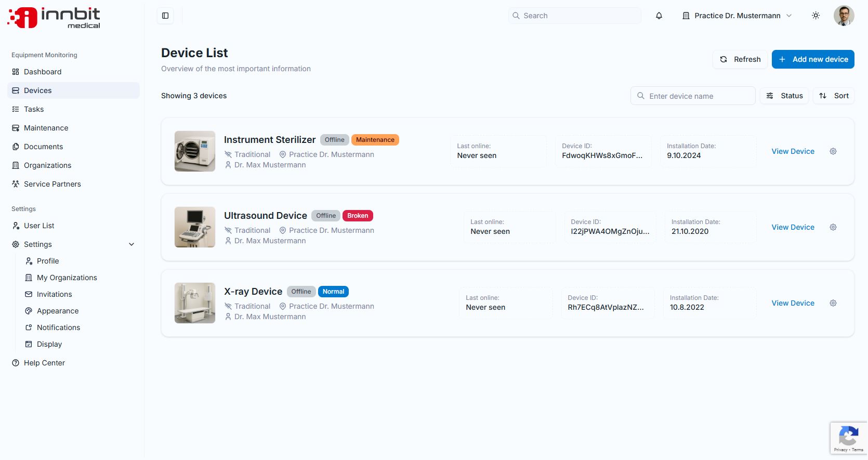Click the innbit medical logo
Screen dimensions: 868x460
point(54,18)
